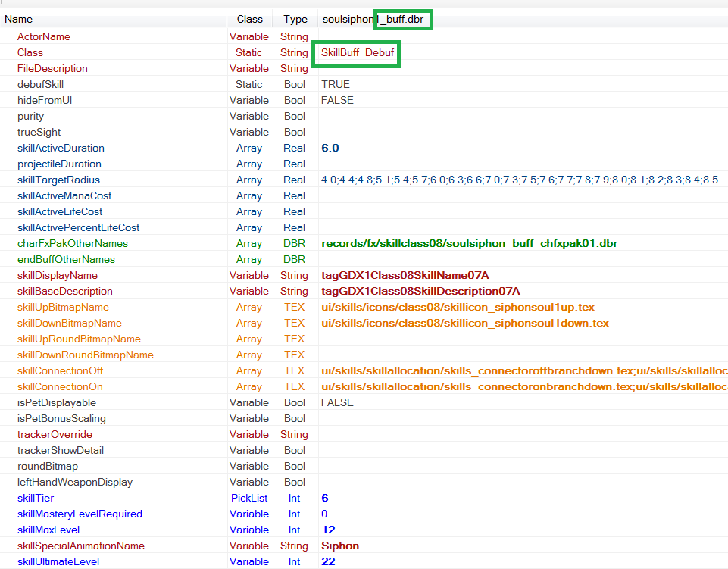Image resolution: width=728 pixels, height=569 pixels.
Task: Select the skillConnectionOff texture value
Action: coord(523,370)
